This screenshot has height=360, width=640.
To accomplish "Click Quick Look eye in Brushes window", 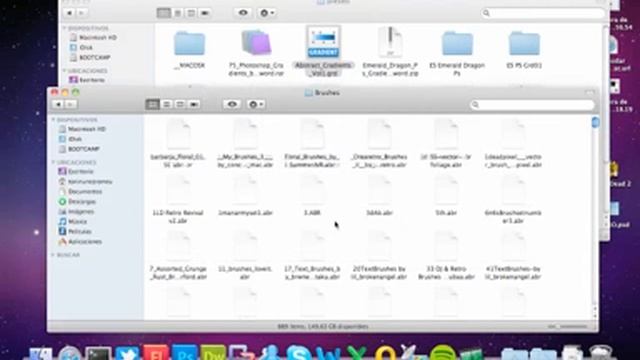I will click(232, 104).
